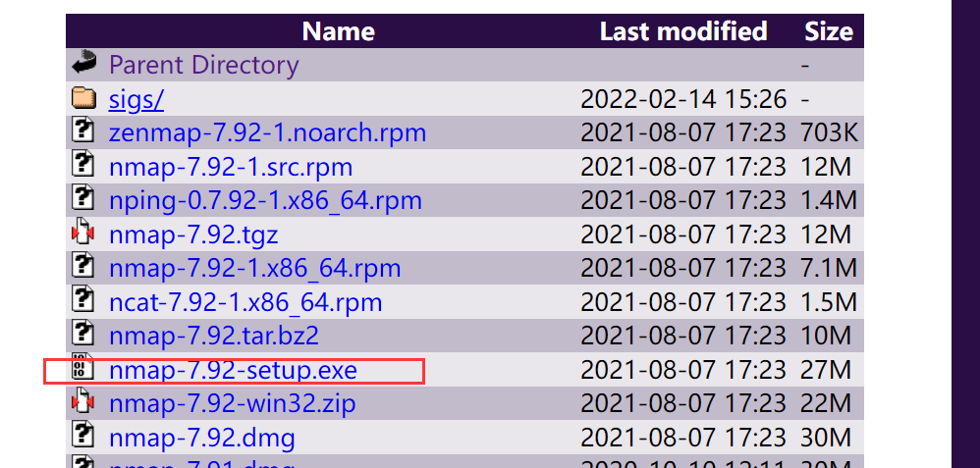Click the Parent Directory back arrow icon
Image resolution: width=980 pixels, height=468 pixels.
click(x=83, y=64)
